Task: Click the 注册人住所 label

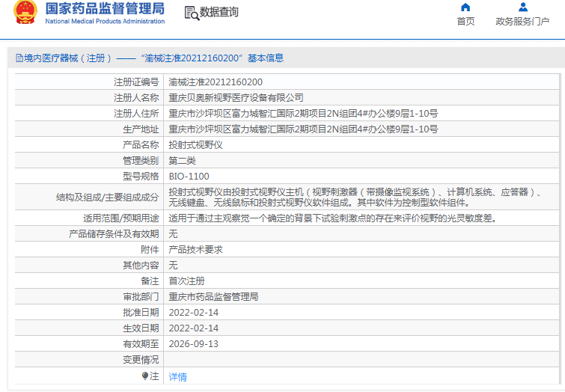Action: [x=136, y=114]
